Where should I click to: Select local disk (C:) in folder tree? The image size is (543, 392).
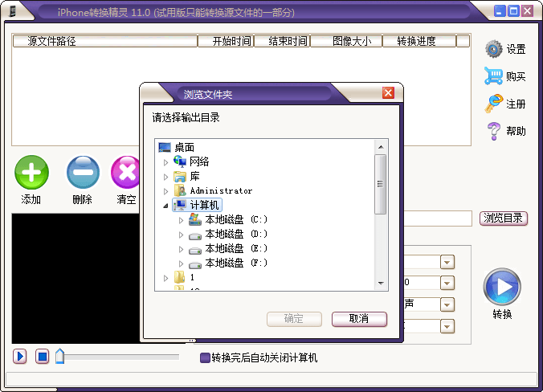click(x=236, y=219)
